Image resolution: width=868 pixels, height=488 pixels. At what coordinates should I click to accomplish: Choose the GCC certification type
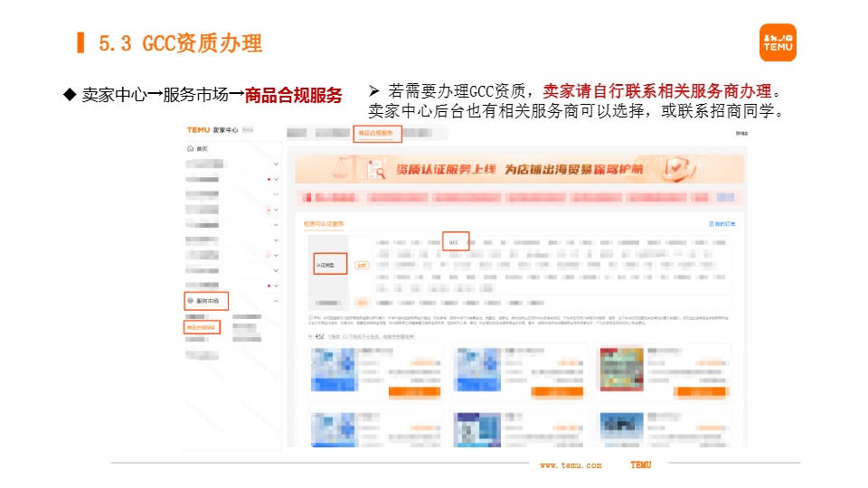coord(456,242)
